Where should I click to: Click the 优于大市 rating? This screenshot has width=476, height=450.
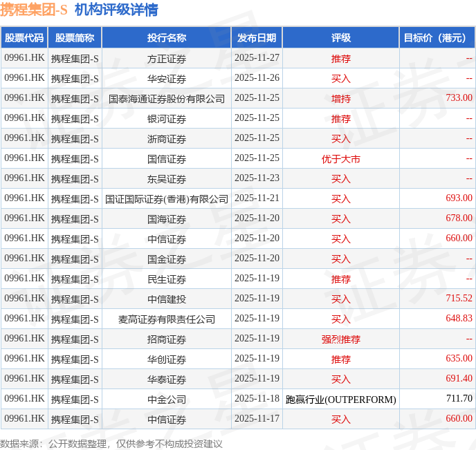(341, 159)
